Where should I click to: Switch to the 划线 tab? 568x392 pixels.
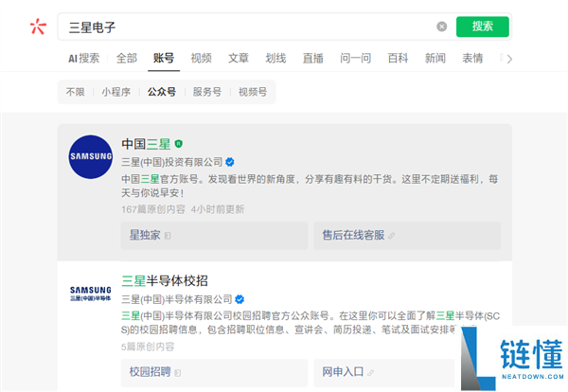tap(275, 58)
